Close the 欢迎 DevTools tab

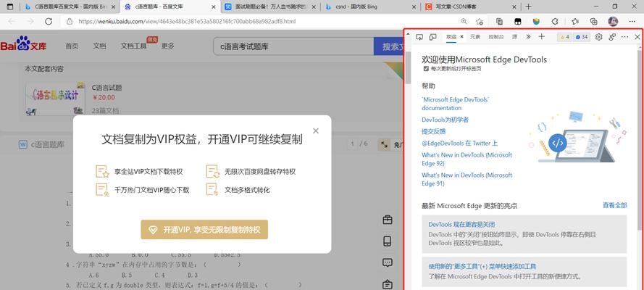[461, 37]
